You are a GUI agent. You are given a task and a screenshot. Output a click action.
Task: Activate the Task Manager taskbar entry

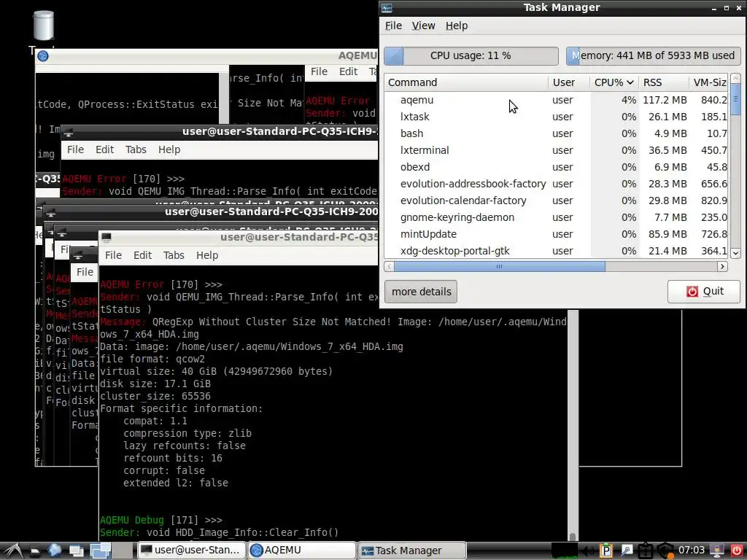(413, 551)
